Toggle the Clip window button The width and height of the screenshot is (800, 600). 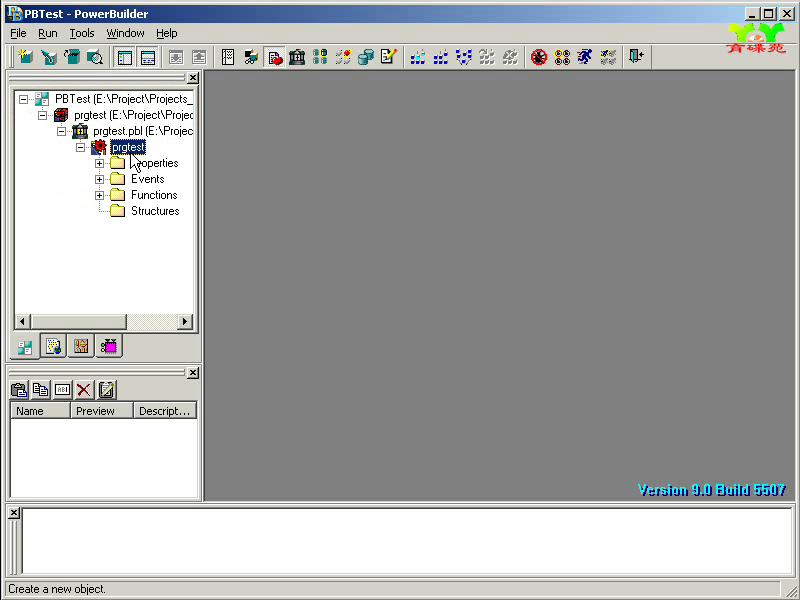click(274, 57)
